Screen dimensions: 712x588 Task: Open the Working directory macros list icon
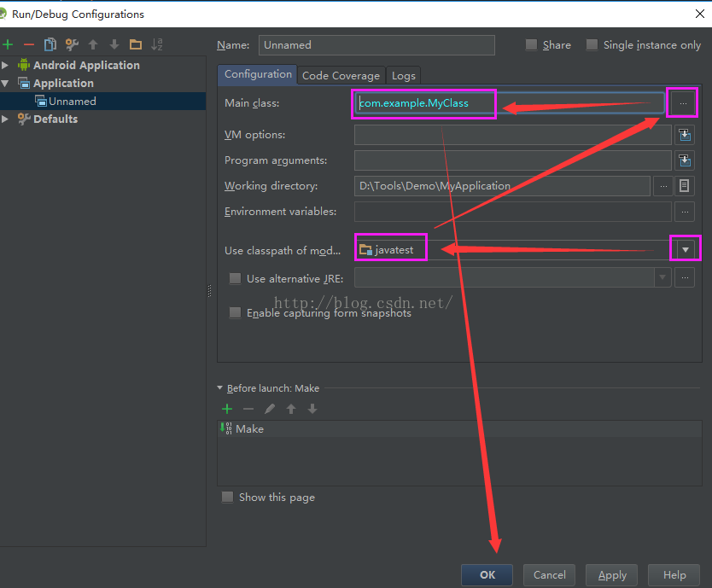pos(684,186)
